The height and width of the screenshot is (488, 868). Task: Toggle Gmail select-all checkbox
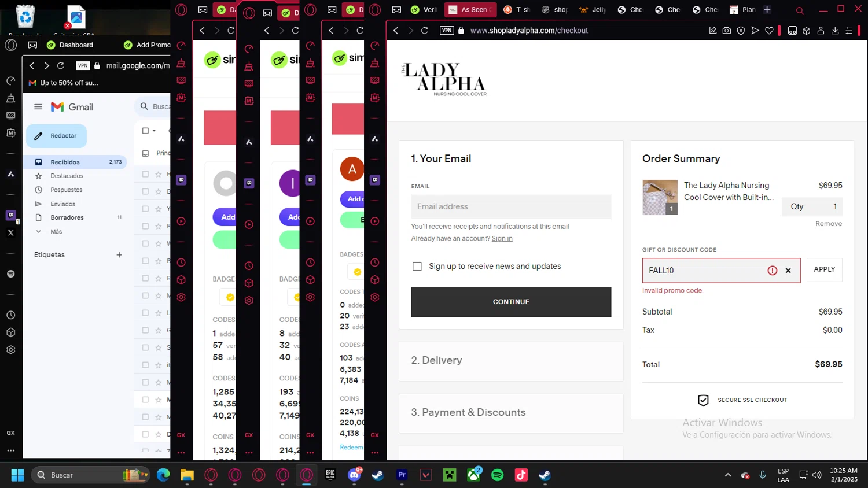[x=146, y=131]
